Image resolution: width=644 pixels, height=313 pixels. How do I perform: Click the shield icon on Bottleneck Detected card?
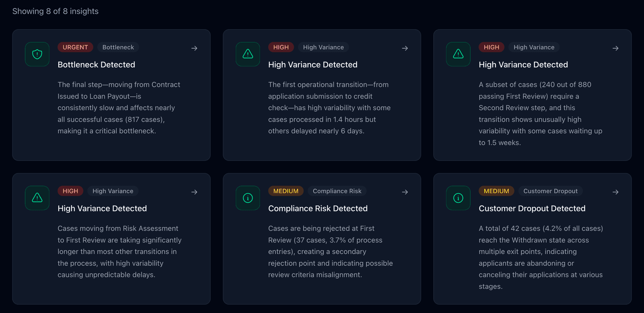tap(37, 54)
